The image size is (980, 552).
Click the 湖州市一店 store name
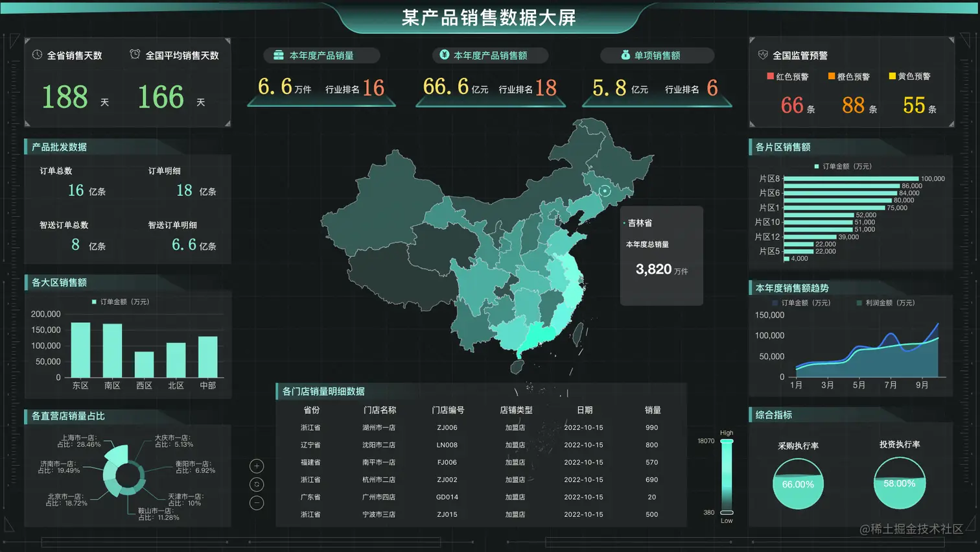tap(379, 427)
